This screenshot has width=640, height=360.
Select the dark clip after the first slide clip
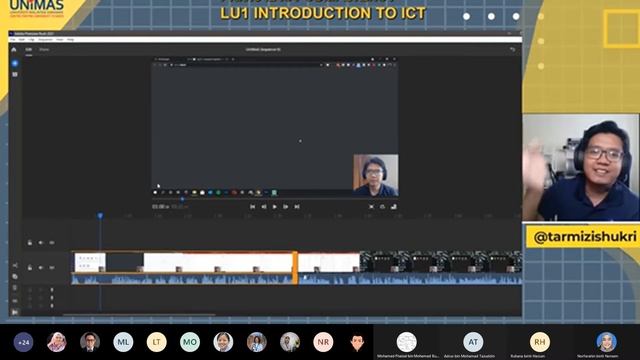124,262
